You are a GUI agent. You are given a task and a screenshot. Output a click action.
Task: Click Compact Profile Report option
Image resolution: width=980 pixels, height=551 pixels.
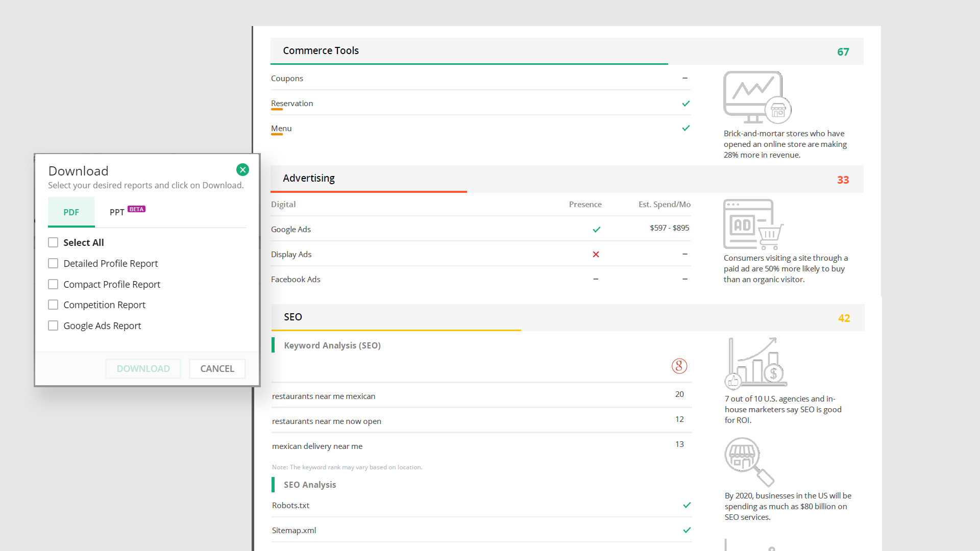coord(53,283)
